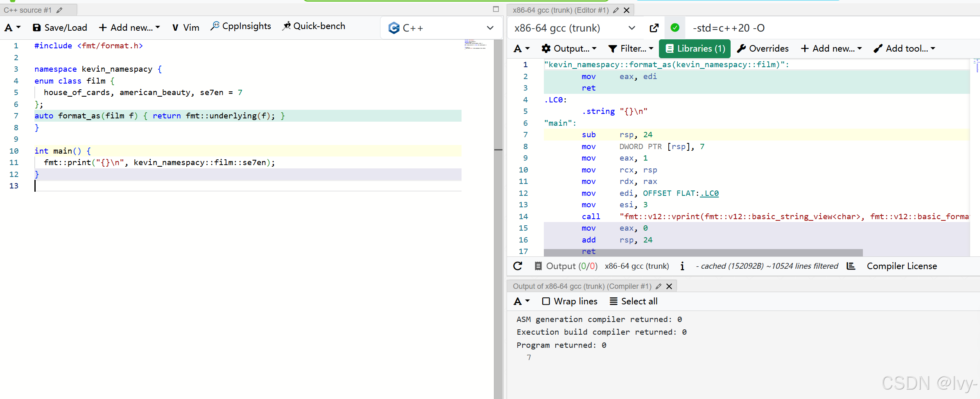The height and width of the screenshot is (399, 980).
Task: Click 'Program returned: 0' output text
Action: (561, 345)
